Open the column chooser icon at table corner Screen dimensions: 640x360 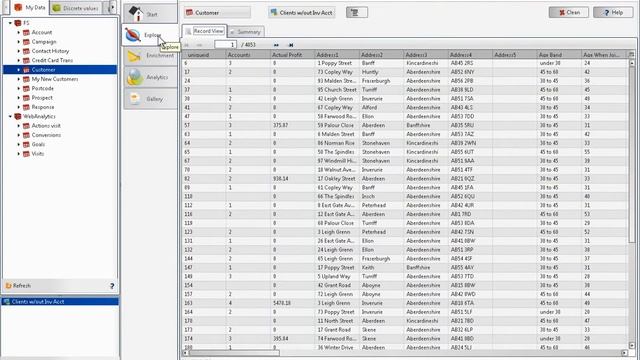point(631,54)
